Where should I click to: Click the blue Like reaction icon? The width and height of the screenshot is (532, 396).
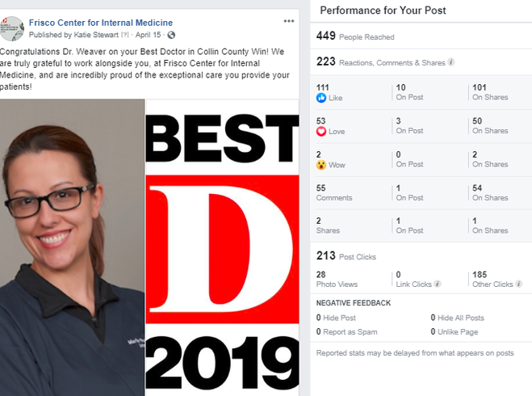pos(321,98)
